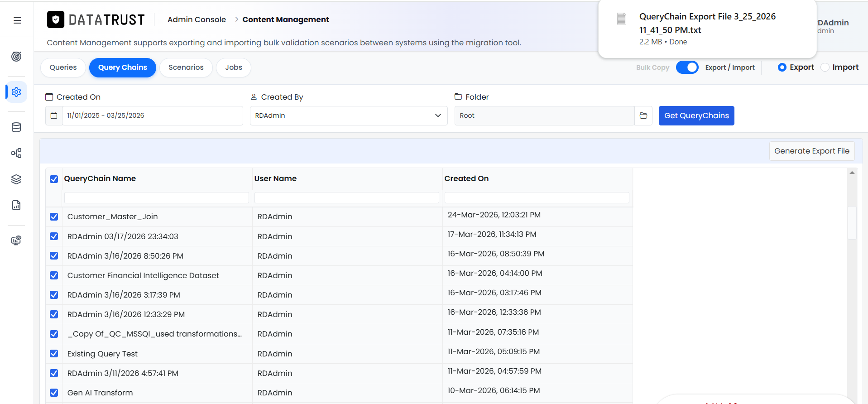Click the User Name filter box
Viewport: 868px width, 404px height.
point(347,197)
